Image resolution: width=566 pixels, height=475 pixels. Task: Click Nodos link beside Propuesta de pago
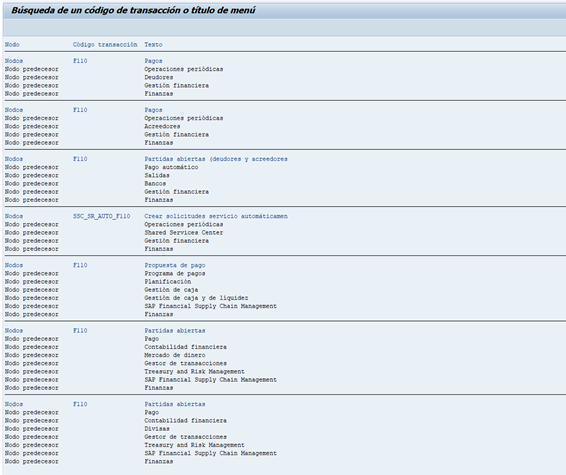click(14, 265)
